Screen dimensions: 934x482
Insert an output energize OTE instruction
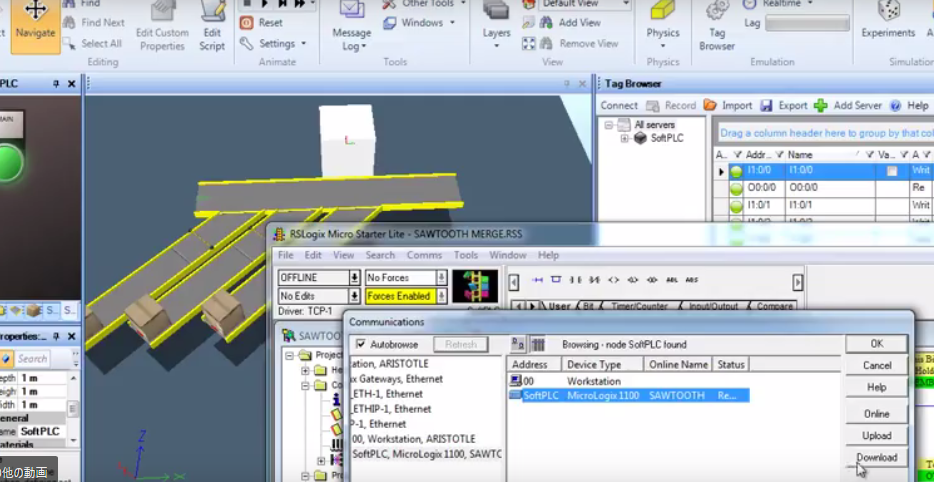coord(613,279)
